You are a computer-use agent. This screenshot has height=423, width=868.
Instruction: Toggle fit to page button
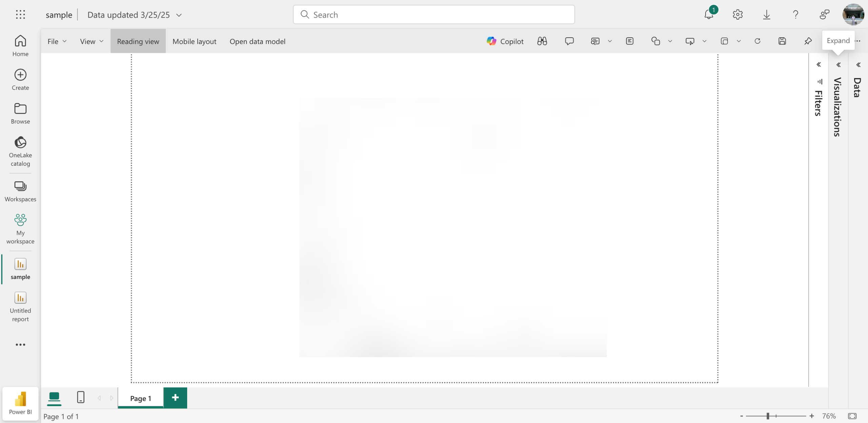[x=852, y=416]
